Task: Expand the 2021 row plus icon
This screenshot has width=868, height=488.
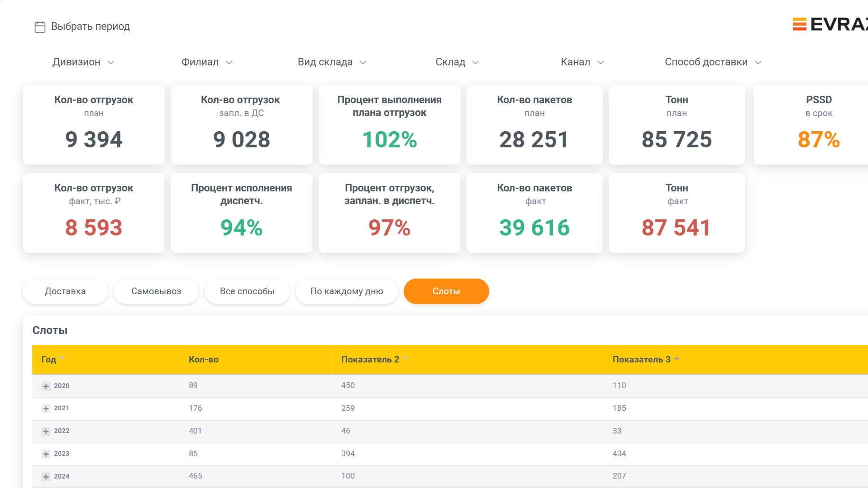Action: (x=46, y=408)
